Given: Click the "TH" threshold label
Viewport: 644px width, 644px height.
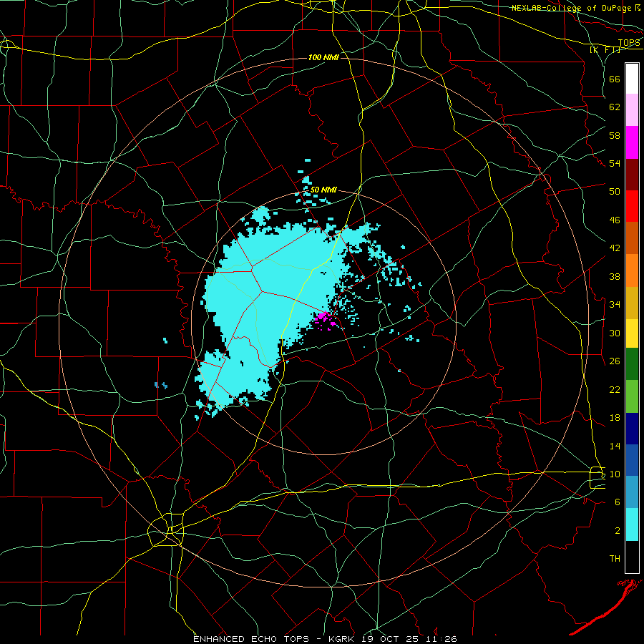Looking at the screenshot, I should [x=615, y=559].
